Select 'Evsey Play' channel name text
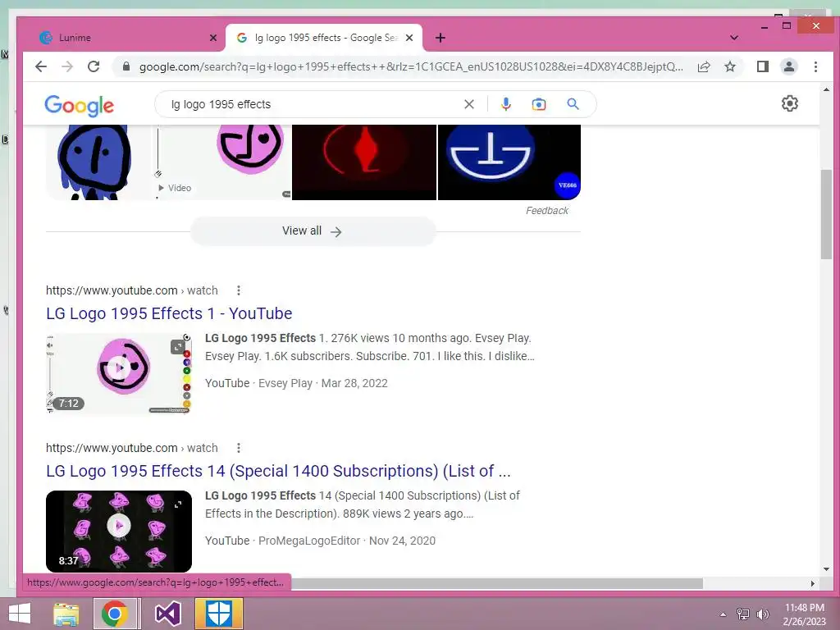Viewport: 840px width, 630px height. (285, 383)
